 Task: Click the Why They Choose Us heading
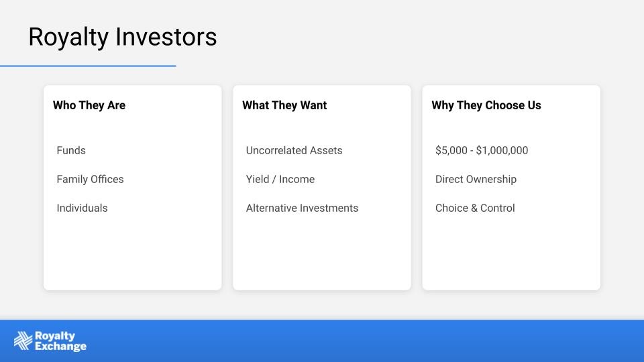(x=486, y=105)
